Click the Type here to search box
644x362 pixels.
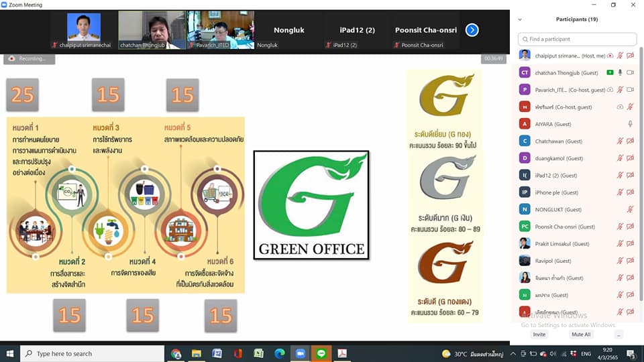[x=93, y=353]
